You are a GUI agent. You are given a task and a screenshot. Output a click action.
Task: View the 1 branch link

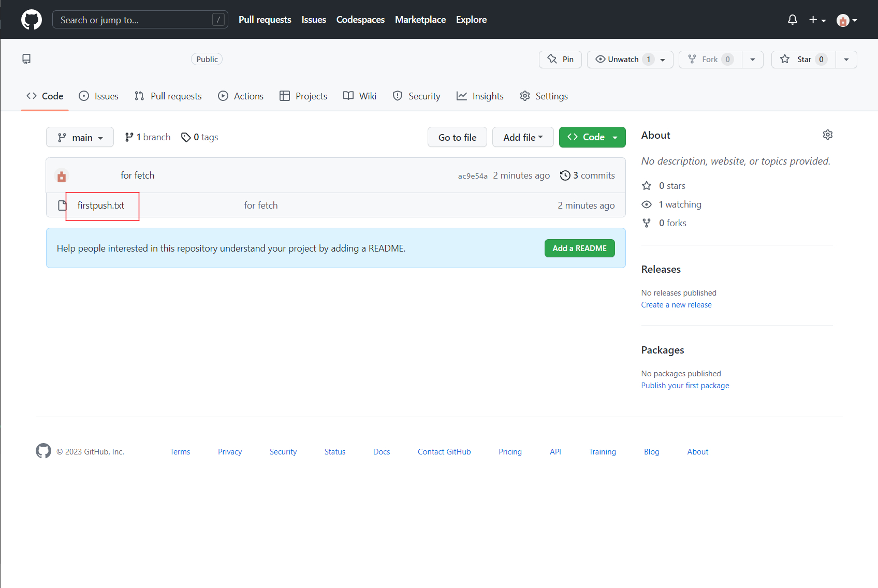(x=148, y=137)
